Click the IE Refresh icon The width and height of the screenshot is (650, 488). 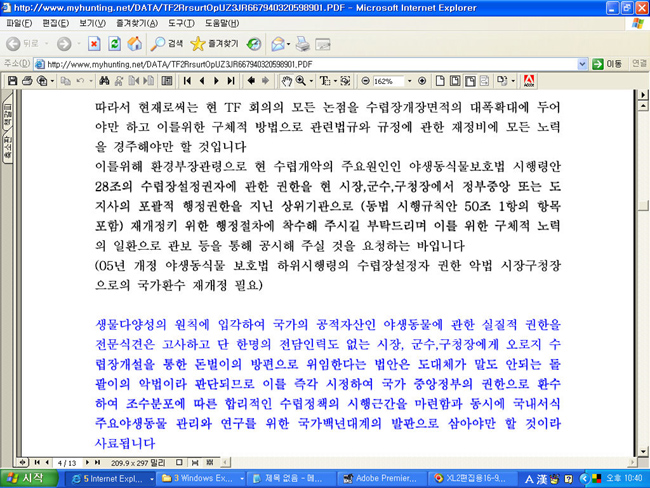[114, 43]
